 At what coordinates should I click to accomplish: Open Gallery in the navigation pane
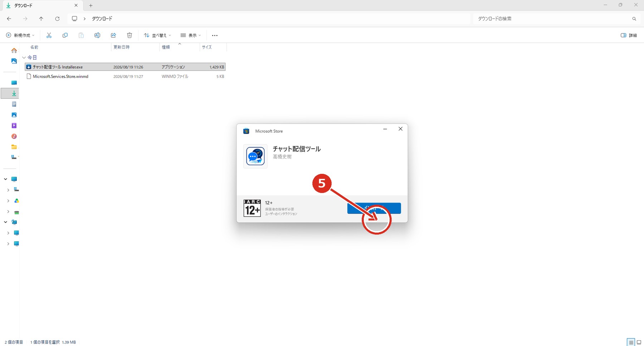coord(14,61)
